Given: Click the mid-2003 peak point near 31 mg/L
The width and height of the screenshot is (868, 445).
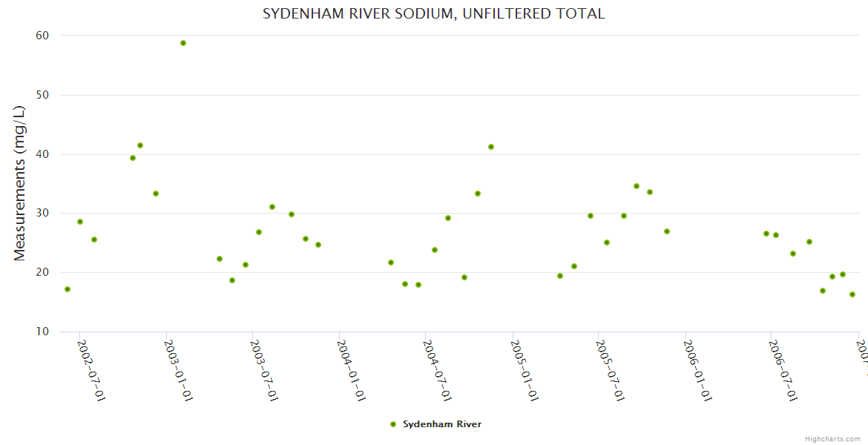Looking at the screenshot, I should tap(272, 207).
